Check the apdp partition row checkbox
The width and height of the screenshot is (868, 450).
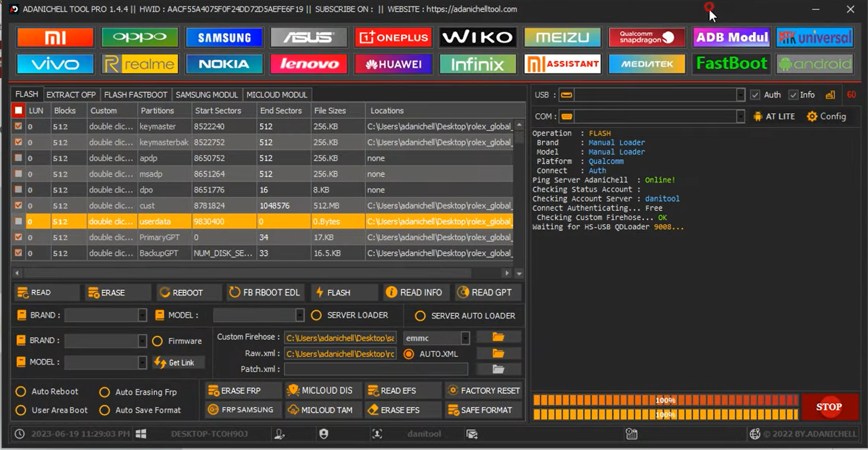18,158
